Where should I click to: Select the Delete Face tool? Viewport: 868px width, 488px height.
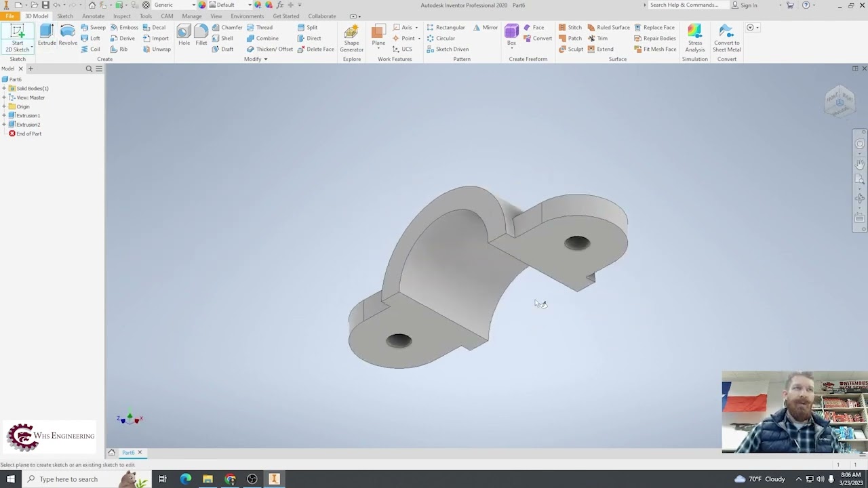tap(315, 49)
